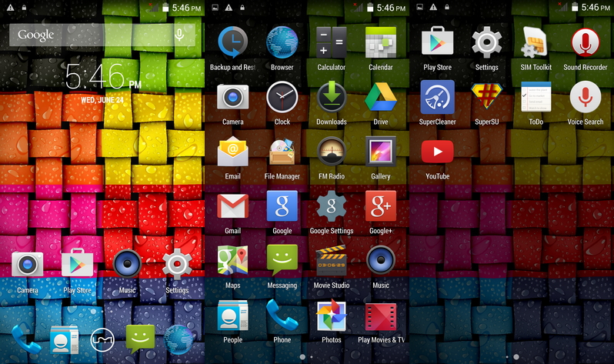Image resolution: width=614 pixels, height=364 pixels.
Task: Open Camera in the app drawer
Action: (232, 97)
